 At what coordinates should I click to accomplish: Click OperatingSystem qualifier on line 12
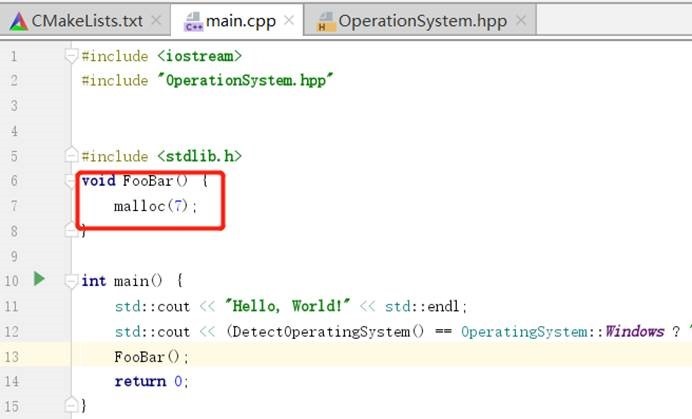pyautogui.click(x=524, y=332)
